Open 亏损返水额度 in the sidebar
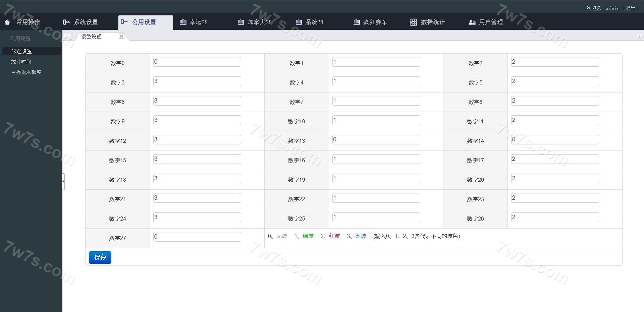 [26, 72]
